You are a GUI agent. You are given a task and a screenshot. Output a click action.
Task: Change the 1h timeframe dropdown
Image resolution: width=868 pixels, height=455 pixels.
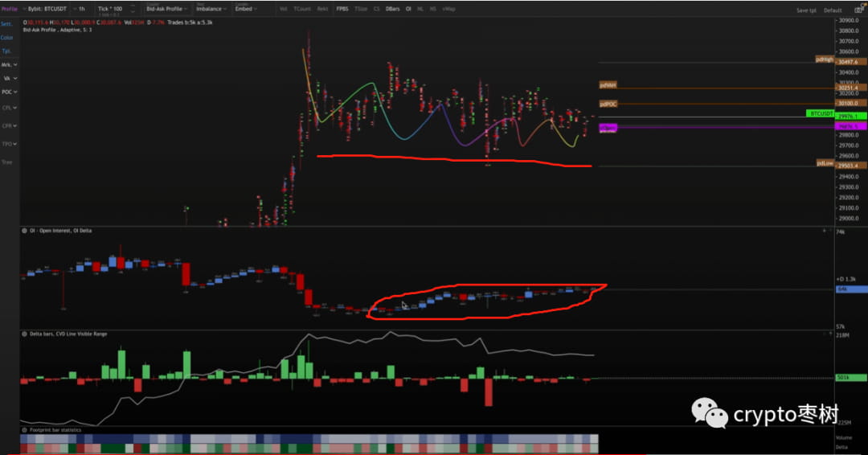tap(80, 9)
